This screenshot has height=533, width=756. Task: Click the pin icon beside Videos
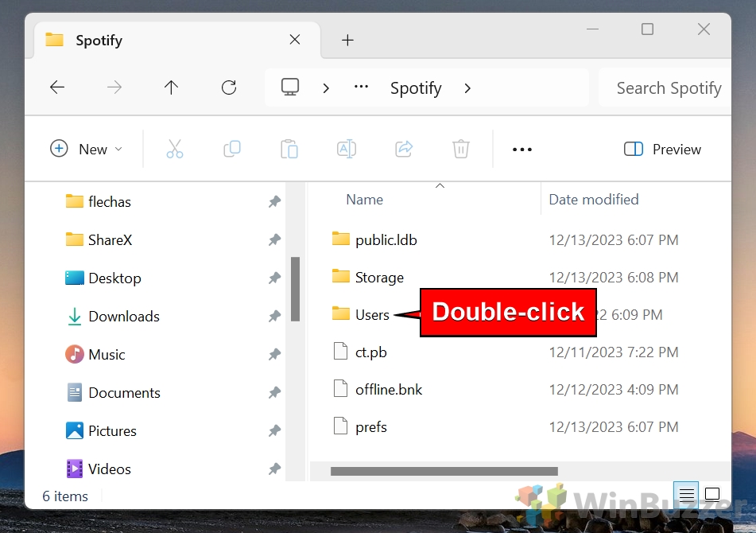coord(274,469)
